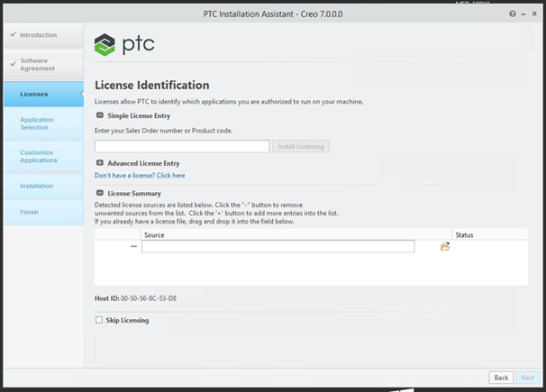Enable the Skip Licensing checkbox
The width and height of the screenshot is (546, 392).
[99, 320]
